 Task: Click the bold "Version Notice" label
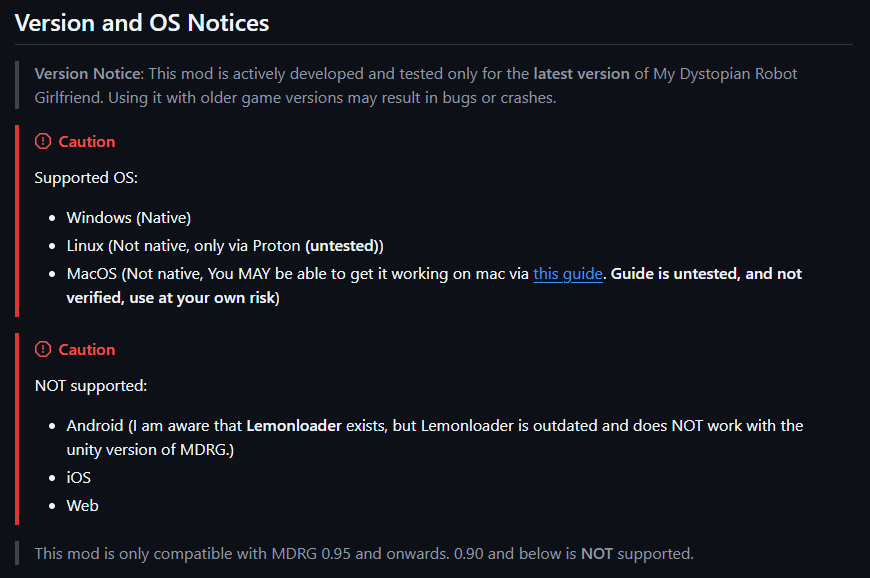[89, 74]
